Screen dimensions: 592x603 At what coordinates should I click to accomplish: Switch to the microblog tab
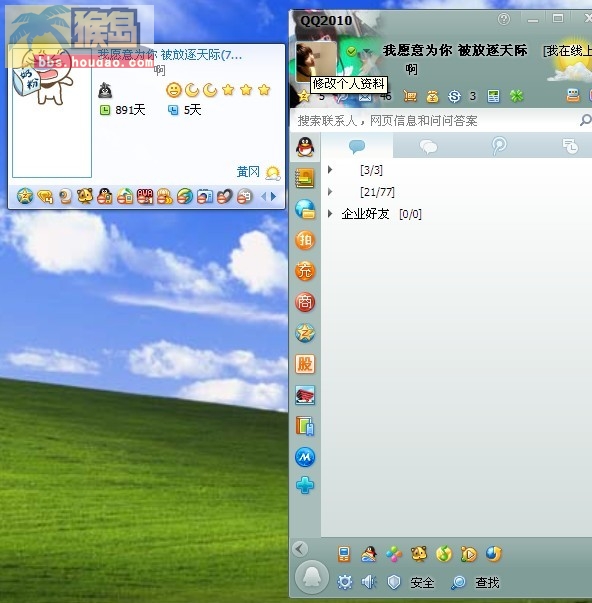[x=499, y=146]
